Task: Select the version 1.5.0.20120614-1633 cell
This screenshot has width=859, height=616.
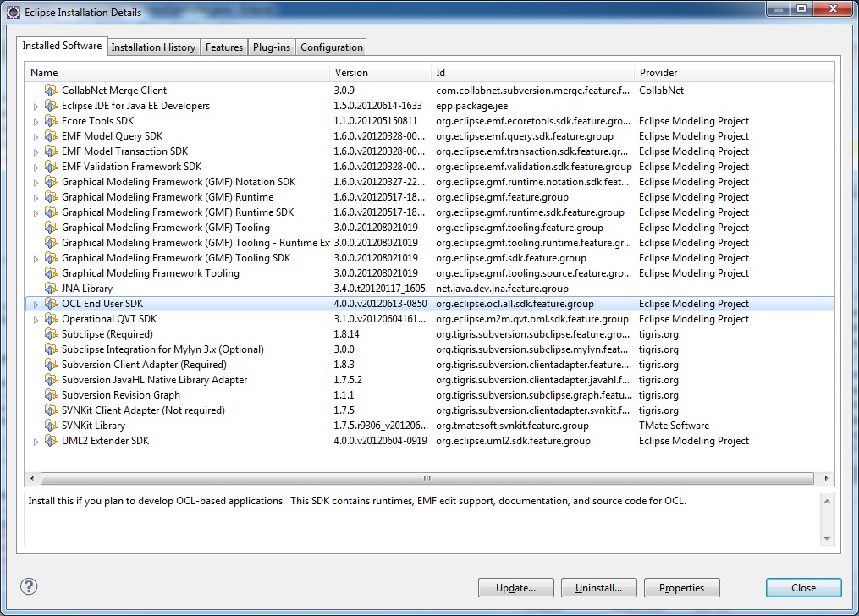Action: [x=378, y=106]
